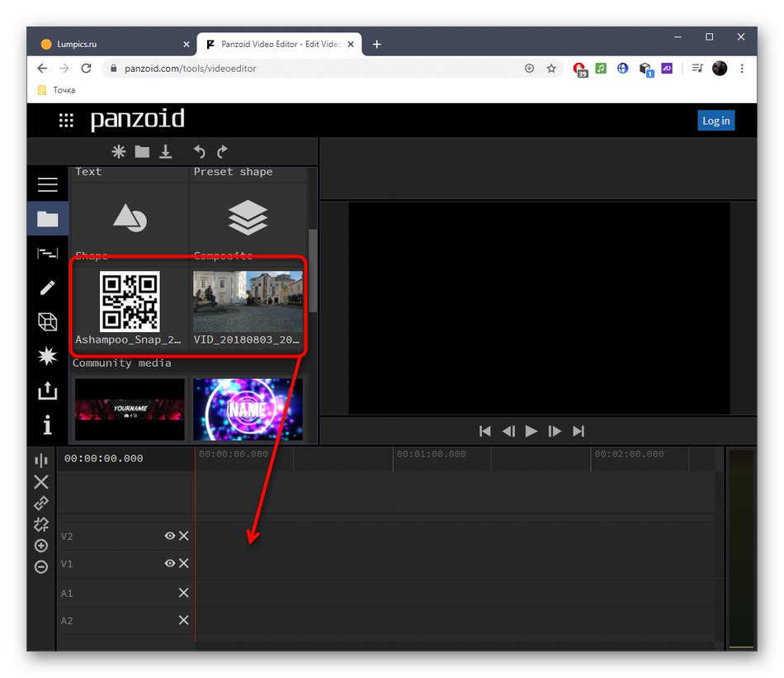Click the panzoid logo
The width and height of the screenshot is (784, 678).
point(138,120)
